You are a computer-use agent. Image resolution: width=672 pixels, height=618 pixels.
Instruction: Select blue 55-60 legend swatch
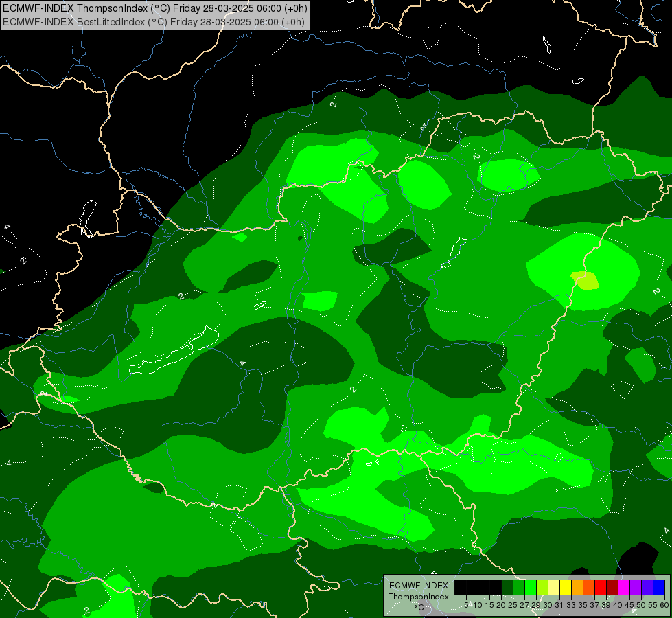(x=659, y=587)
